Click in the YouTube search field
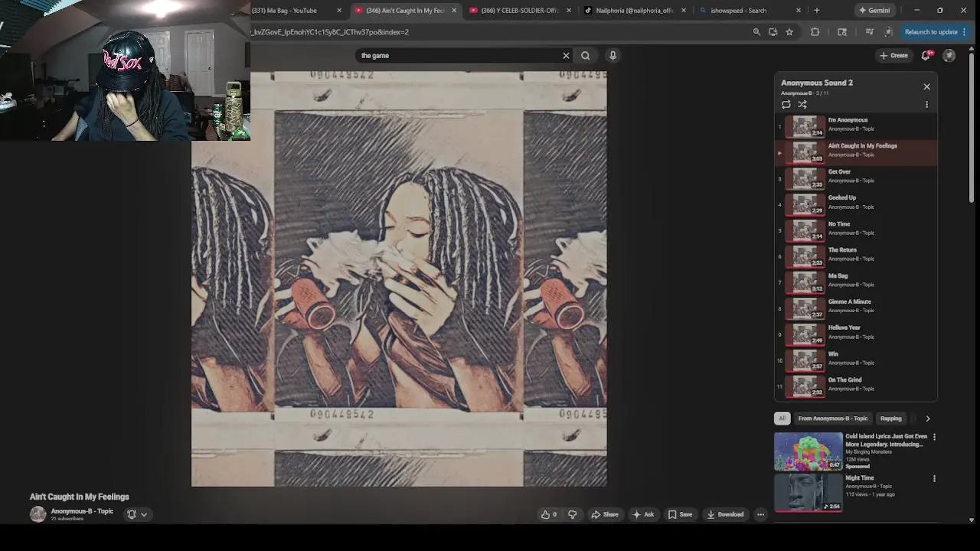Viewport: 980px width, 551px height. [459, 55]
